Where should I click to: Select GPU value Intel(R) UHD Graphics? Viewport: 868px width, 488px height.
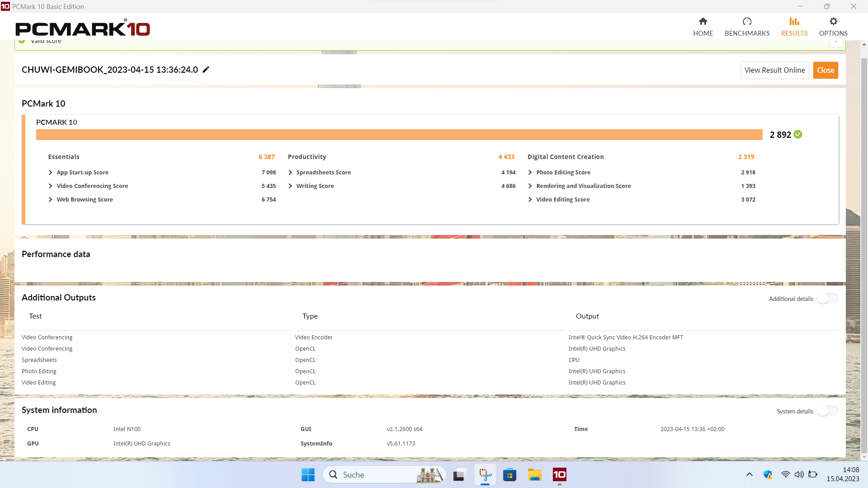(x=142, y=444)
